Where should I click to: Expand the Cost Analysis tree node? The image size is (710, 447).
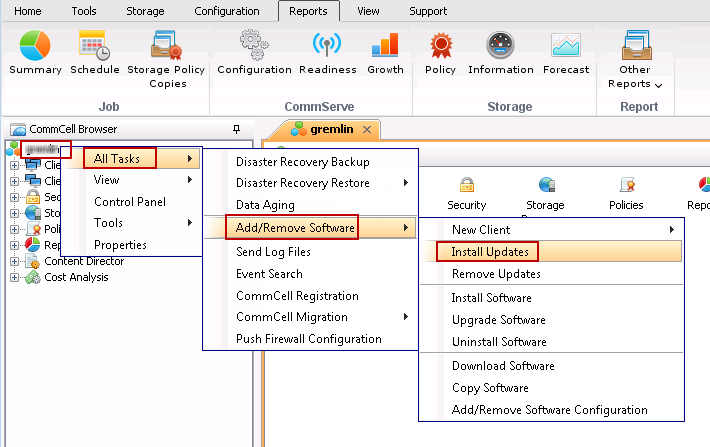[15, 278]
